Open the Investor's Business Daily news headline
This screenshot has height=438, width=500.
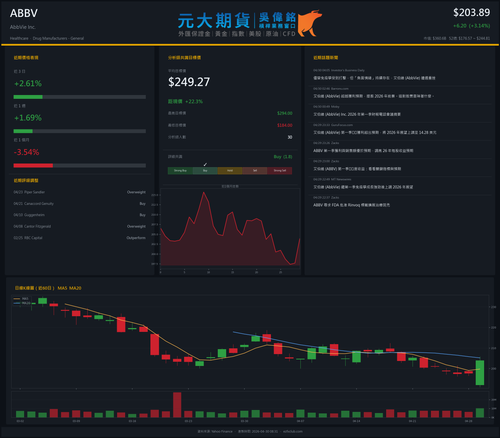tap(374, 78)
